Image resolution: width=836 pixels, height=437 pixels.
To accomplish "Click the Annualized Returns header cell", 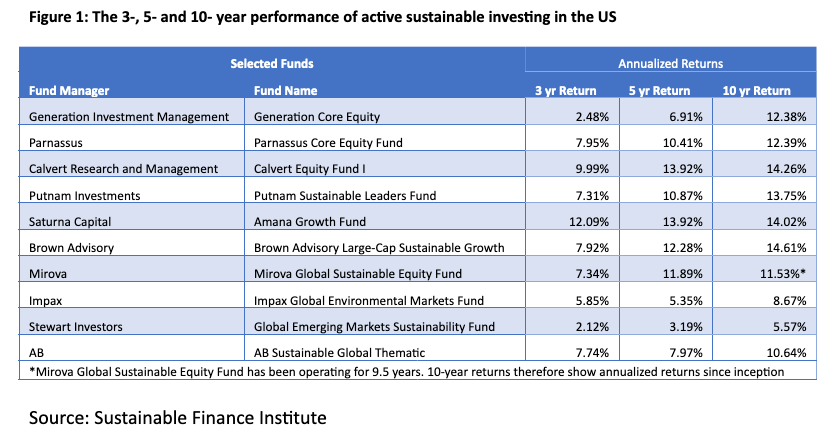I will (x=670, y=63).
